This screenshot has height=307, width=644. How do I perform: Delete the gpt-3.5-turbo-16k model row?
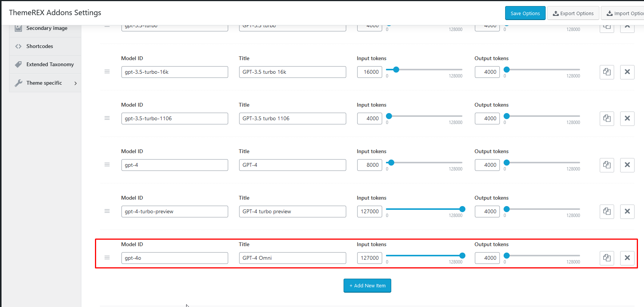(x=627, y=72)
